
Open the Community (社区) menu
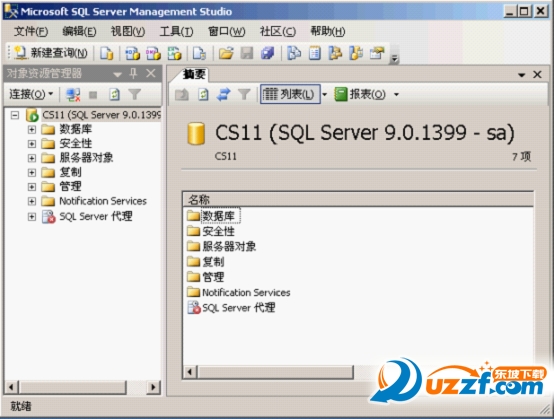click(278, 31)
